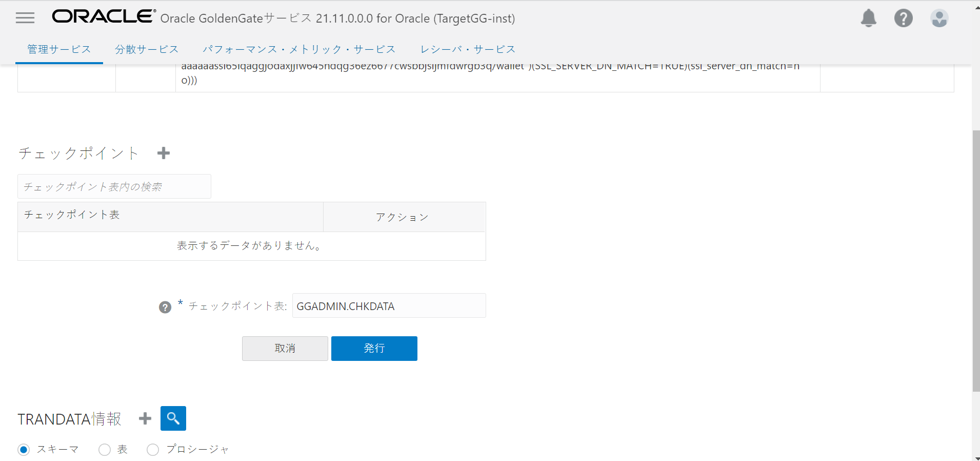
Task: Open the hamburger navigation menu
Action: point(25,18)
